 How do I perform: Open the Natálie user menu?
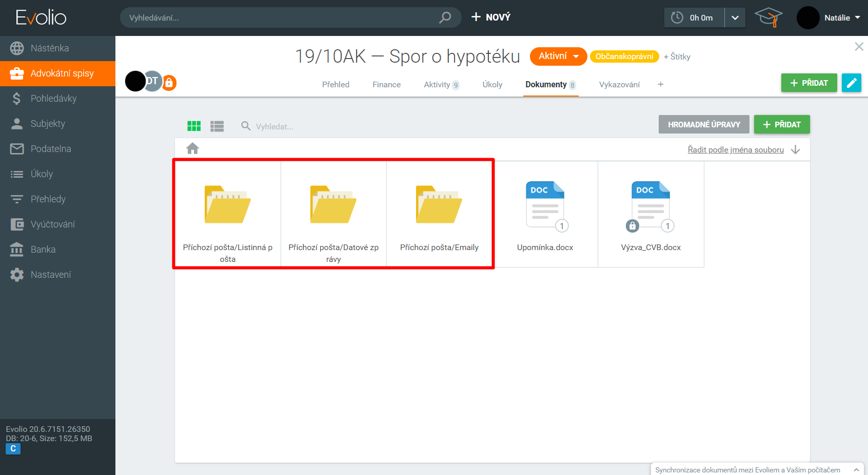point(842,17)
